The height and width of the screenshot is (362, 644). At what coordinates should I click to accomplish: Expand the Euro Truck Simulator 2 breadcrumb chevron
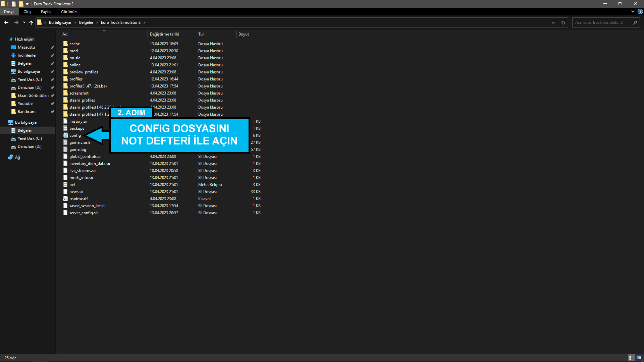[x=145, y=22]
